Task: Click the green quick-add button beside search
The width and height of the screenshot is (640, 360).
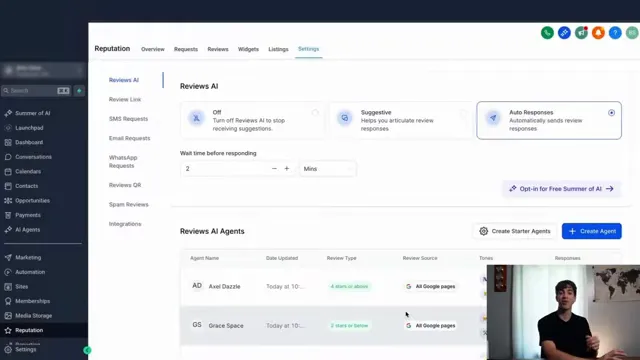Action: point(79,91)
